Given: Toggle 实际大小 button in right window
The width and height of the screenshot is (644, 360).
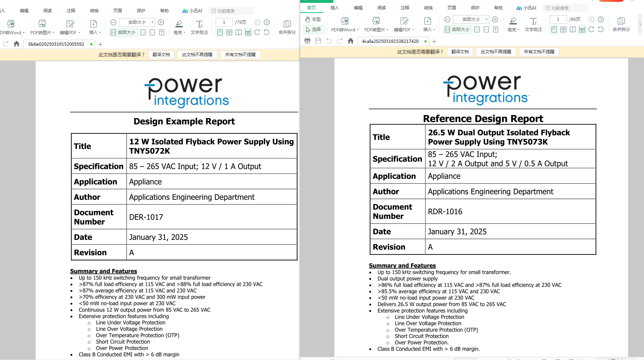Looking at the screenshot, I should click(458, 30).
